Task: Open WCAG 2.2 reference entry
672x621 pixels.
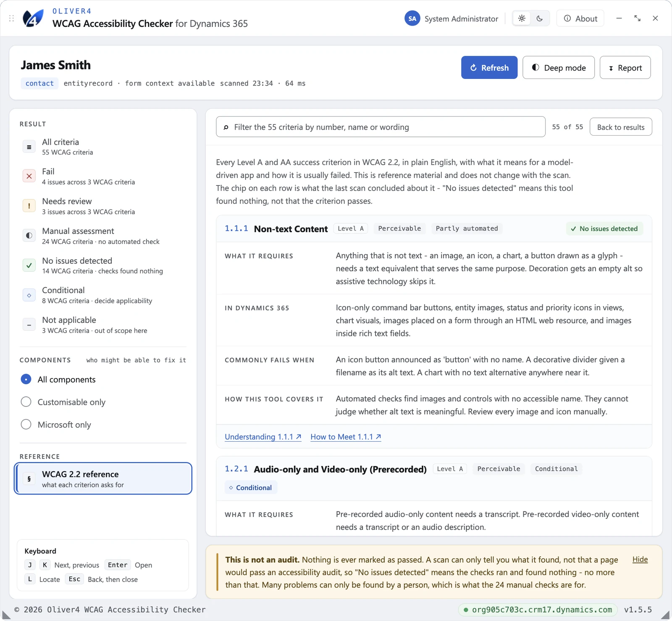Action: click(x=103, y=479)
